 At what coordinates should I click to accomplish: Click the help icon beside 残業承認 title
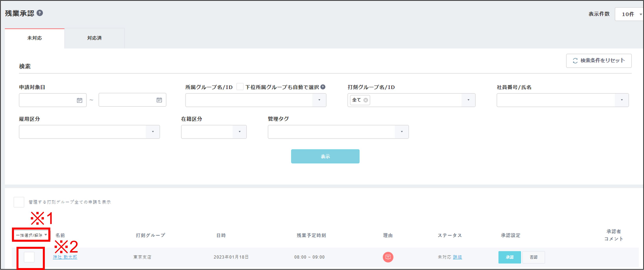[x=40, y=13]
